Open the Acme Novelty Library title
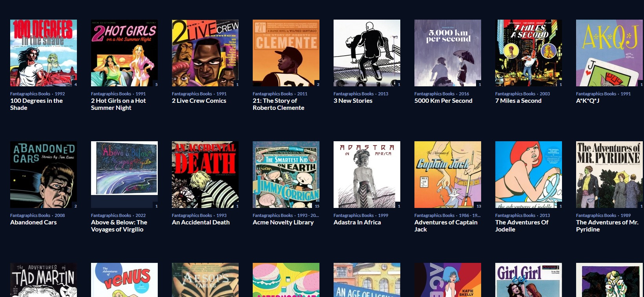Image resolution: width=644 pixels, height=297 pixels. point(283,222)
